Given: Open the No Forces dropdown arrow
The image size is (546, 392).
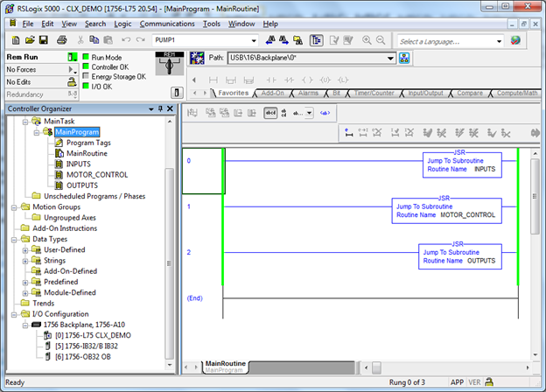Looking at the screenshot, I should [73, 70].
